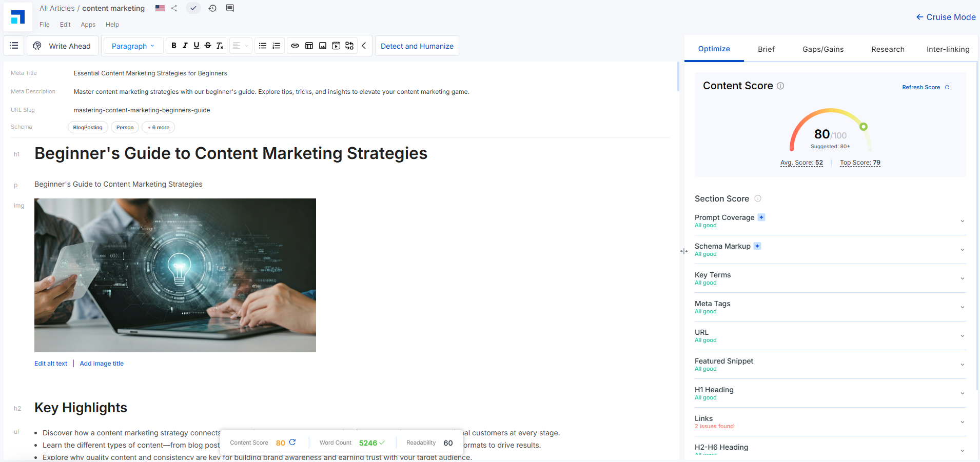
Task: Expand the Key Terms section
Action: (830, 278)
